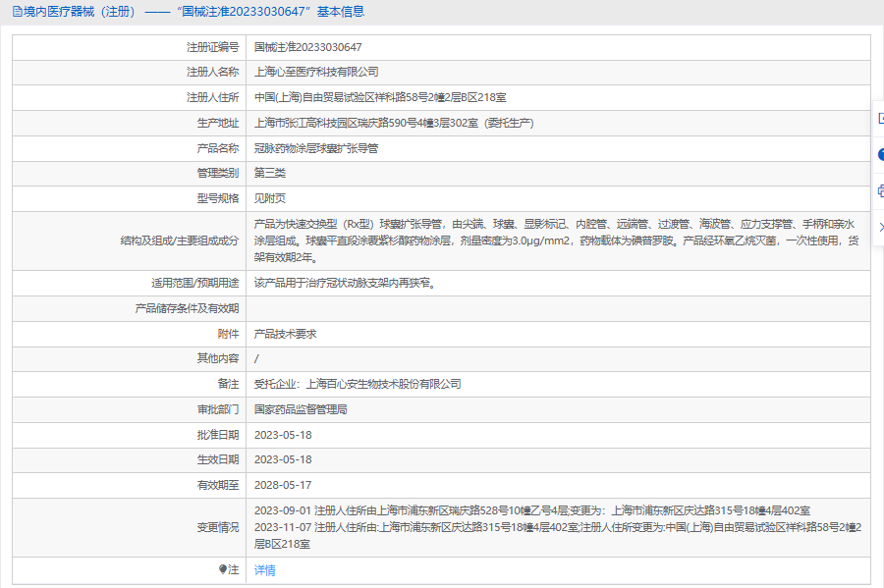Click the 产品技术要求 attachment text
The height and width of the screenshot is (588, 884).
(285, 334)
